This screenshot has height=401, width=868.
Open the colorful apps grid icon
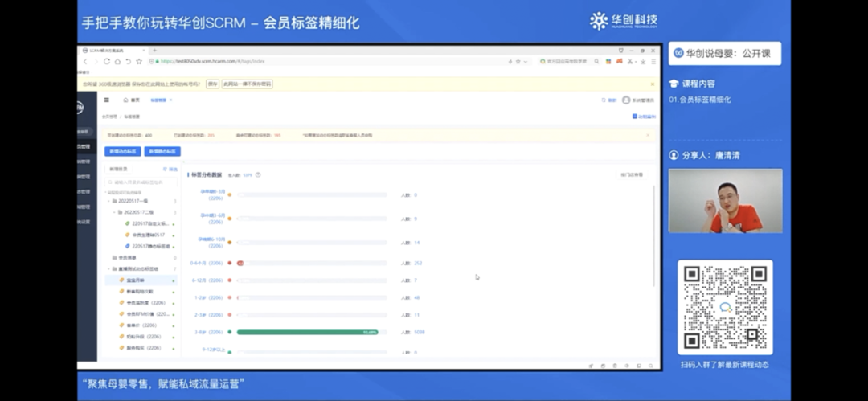click(608, 62)
